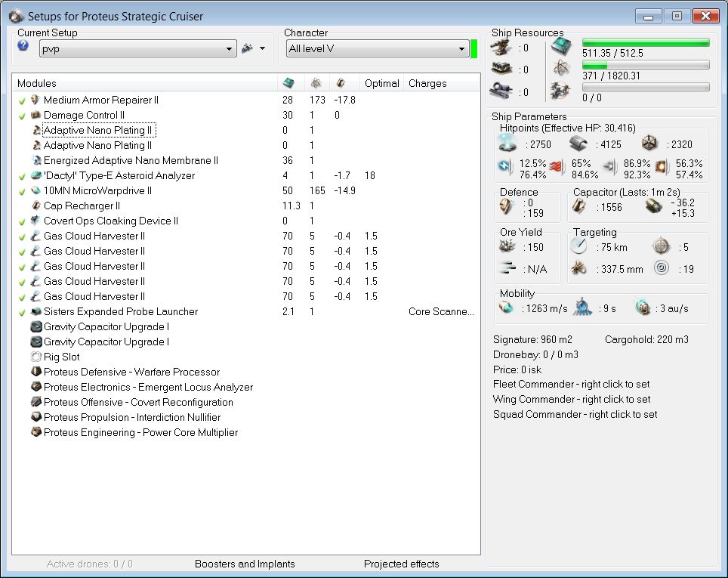Select the Rig Slot empty row
This screenshot has height=578, width=728.
[x=61, y=357]
